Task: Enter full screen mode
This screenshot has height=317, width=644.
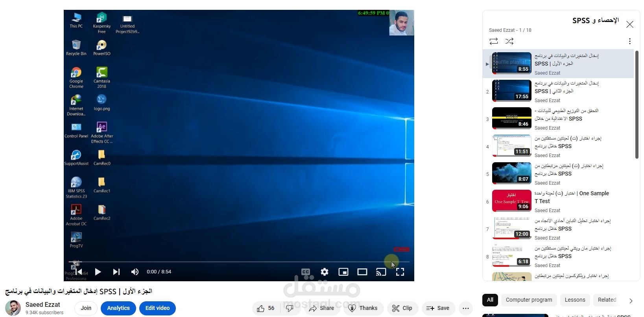Action: pos(400,272)
